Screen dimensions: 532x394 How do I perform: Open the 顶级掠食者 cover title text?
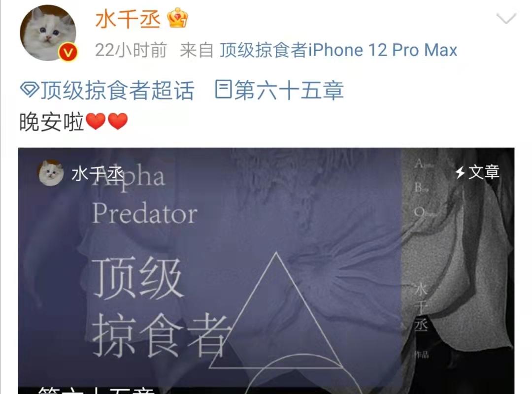(x=160, y=306)
